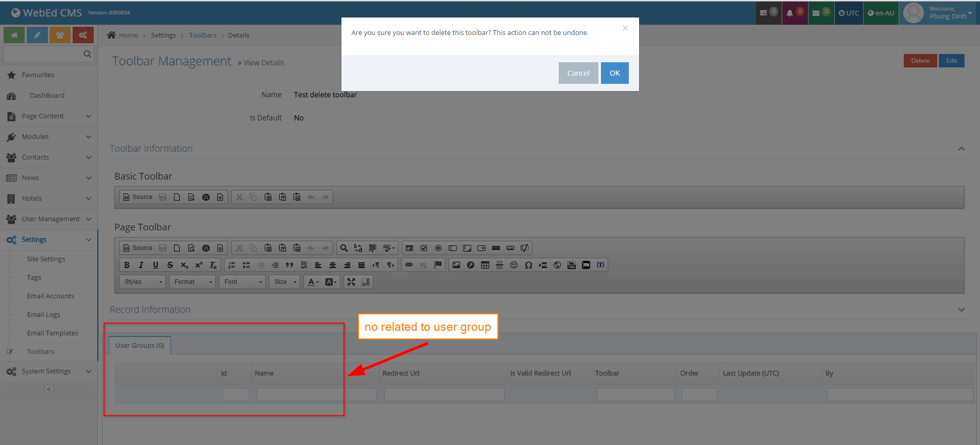Click the green home shortcut icon
The image size is (980, 445).
pos(14,35)
